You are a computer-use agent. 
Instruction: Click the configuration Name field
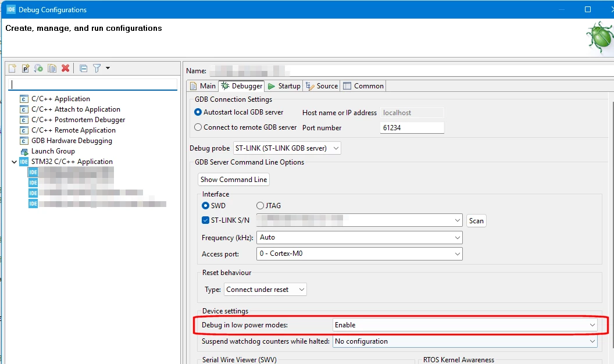pos(411,71)
